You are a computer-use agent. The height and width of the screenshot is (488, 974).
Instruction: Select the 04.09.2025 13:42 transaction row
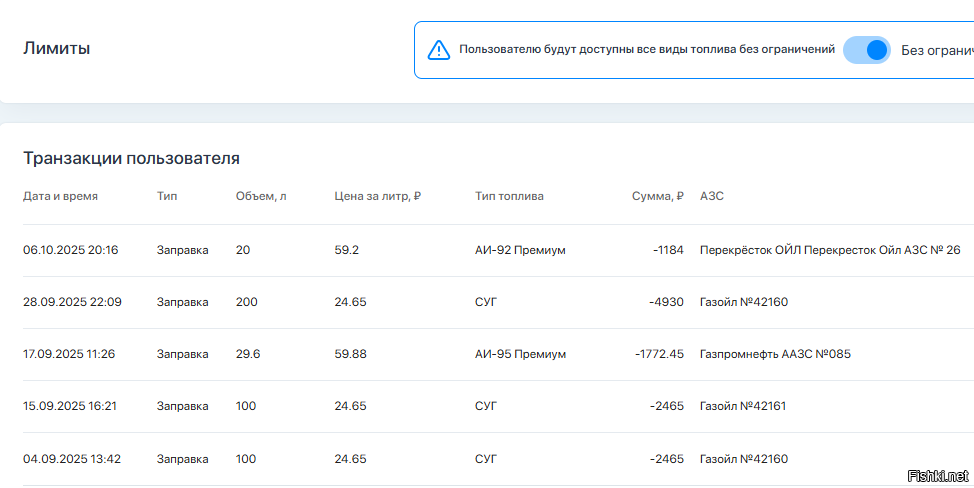pos(71,459)
